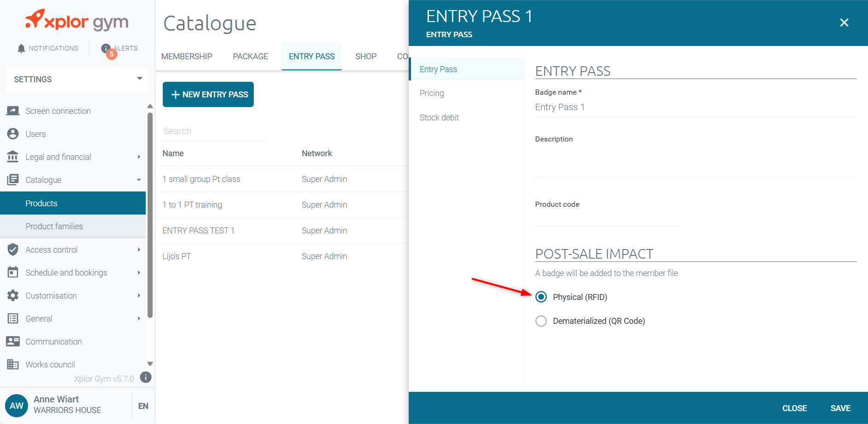868x424 pixels.
Task: Open the Alerts badge icon
Action: click(106, 49)
